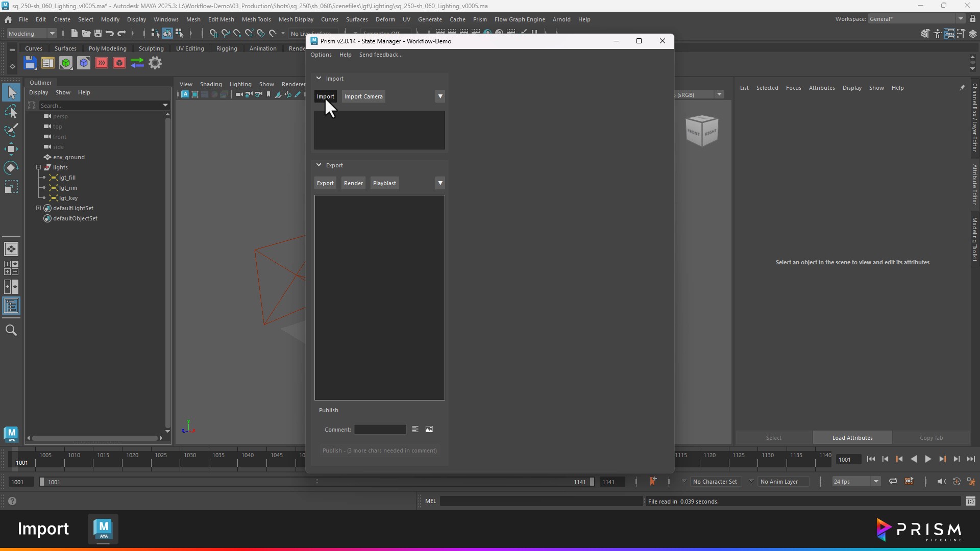Viewport: 980px width, 551px height.
Task: Click the Redo arrow icon
Action: click(x=121, y=34)
